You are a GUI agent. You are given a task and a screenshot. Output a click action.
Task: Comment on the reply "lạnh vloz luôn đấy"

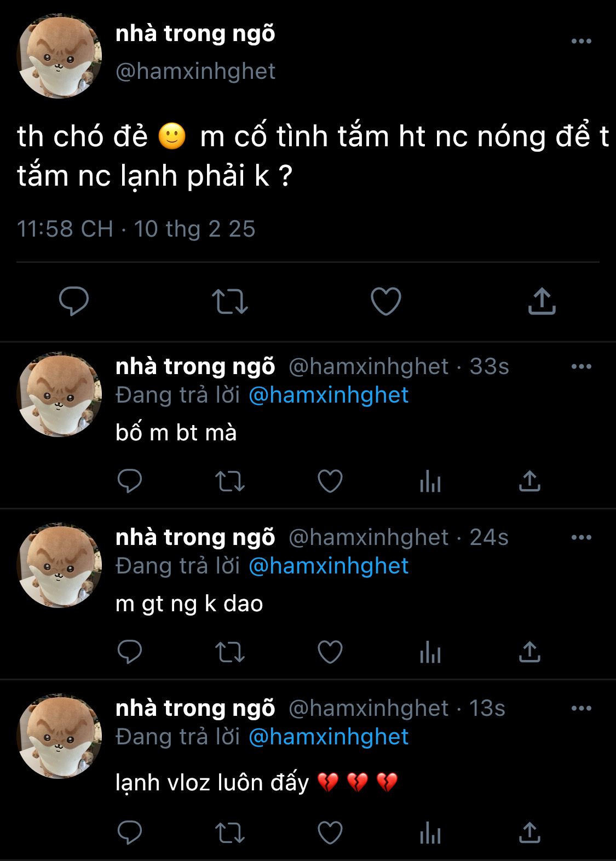click(x=130, y=833)
